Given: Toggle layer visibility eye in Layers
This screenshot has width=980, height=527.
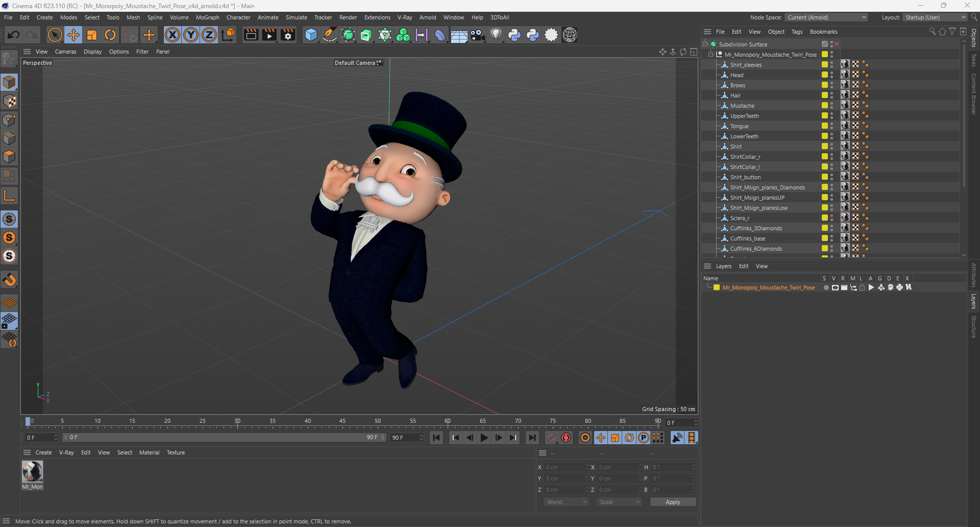Looking at the screenshot, I should point(835,288).
